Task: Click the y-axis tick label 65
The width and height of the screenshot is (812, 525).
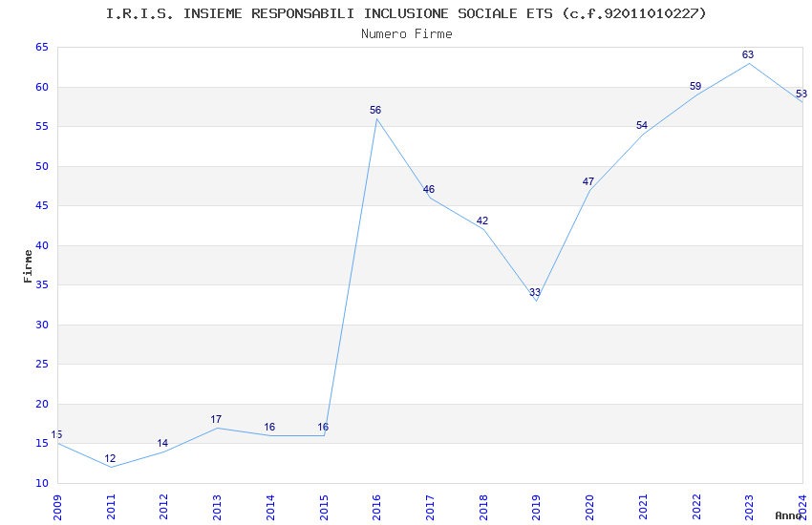Action: tap(42, 47)
